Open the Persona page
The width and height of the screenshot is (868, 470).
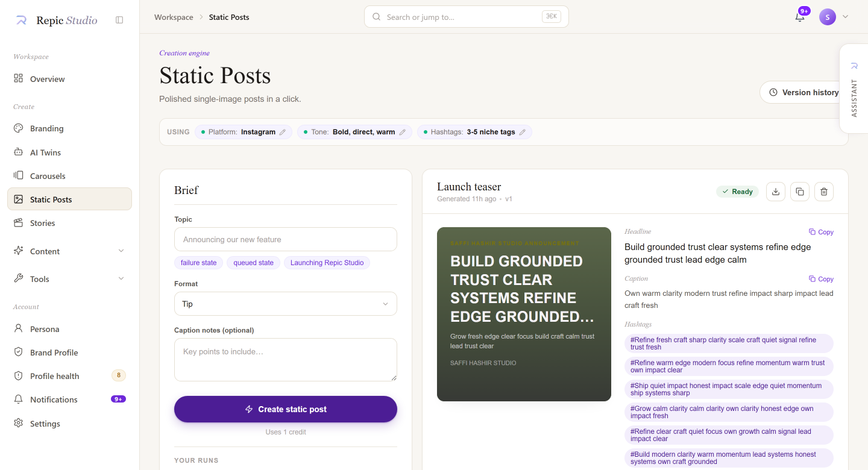[69, 329]
